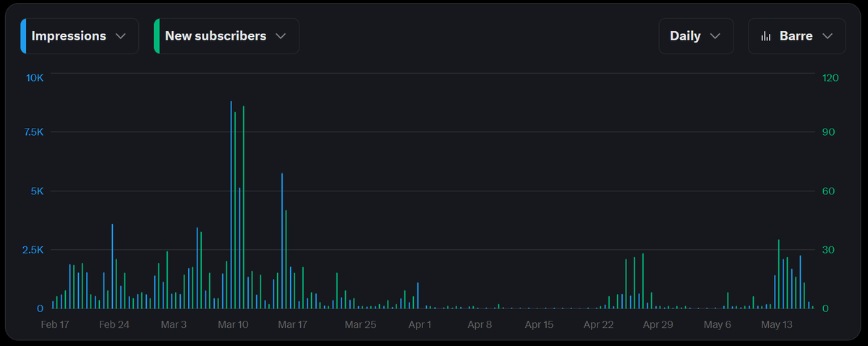Click the "10K" left axis label
Image resolution: width=868 pixels, height=346 pixels.
coord(35,78)
